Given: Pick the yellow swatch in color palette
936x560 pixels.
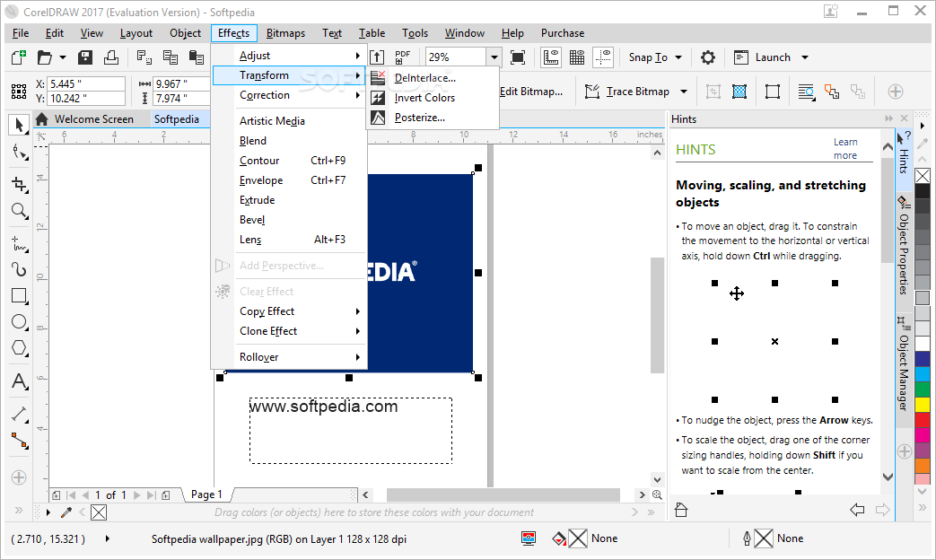Looking at the screenshot, I should click(x=923, y=404).
